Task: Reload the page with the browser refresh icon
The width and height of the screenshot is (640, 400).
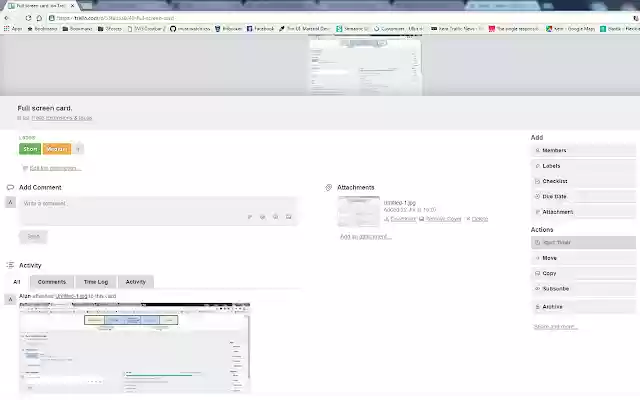Action: pos(28,18)
